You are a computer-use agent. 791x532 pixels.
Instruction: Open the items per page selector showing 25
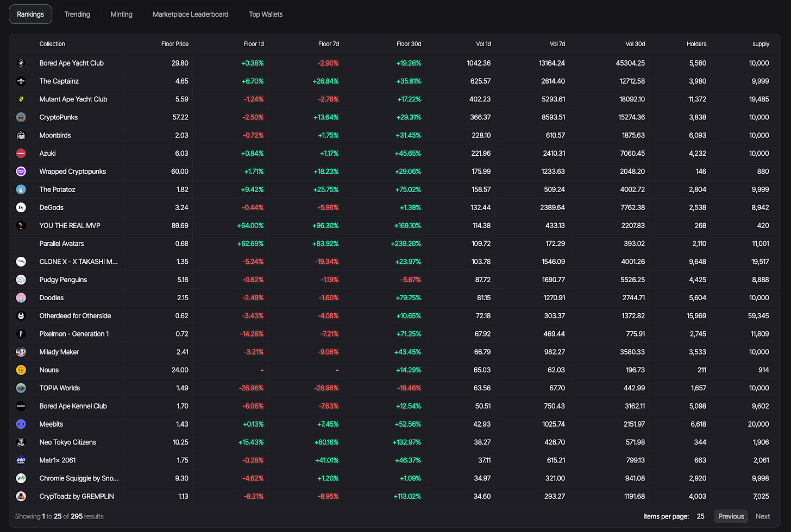click(x=701, y=516)
